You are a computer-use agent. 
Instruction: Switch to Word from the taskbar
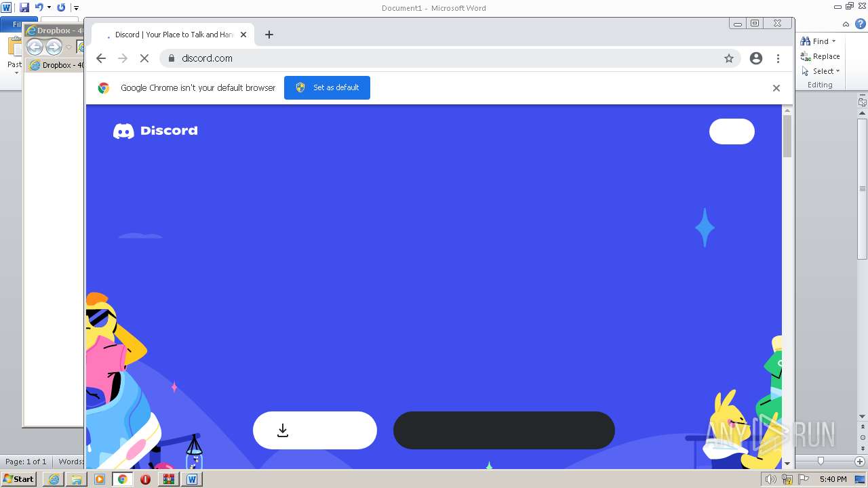(x=192, y=479)
